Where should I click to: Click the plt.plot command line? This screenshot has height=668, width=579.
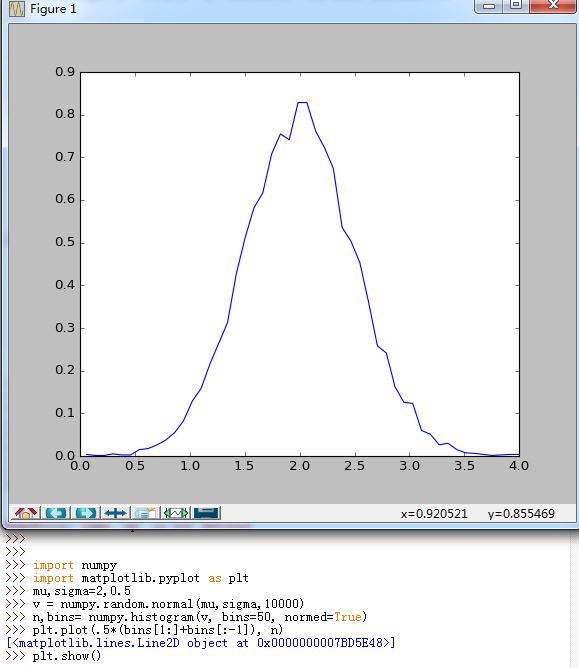point(158,630)
